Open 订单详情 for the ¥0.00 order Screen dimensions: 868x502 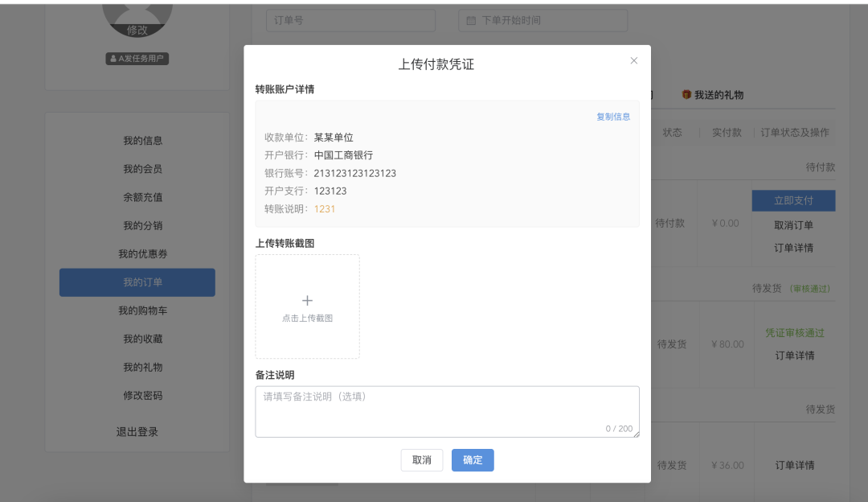793,248
